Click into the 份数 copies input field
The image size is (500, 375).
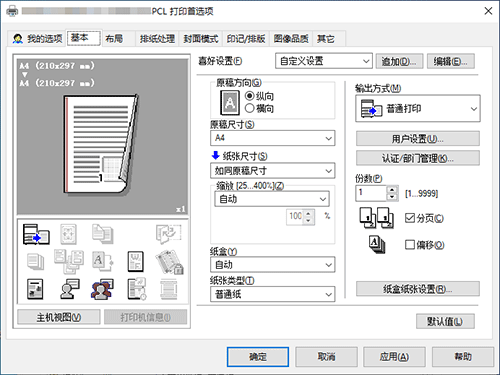click(x=371, y=193)
